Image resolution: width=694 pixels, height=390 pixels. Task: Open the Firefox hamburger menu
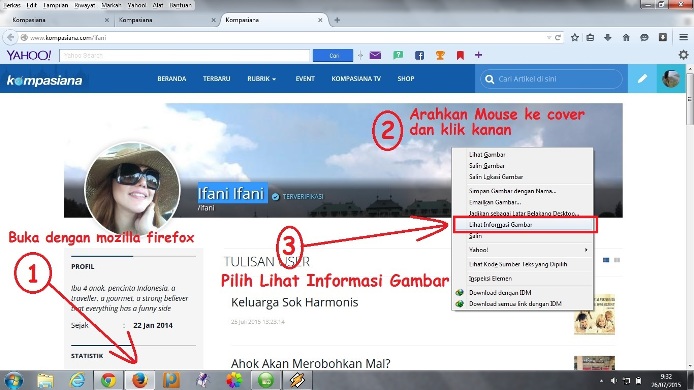click(x=683, y=38)
